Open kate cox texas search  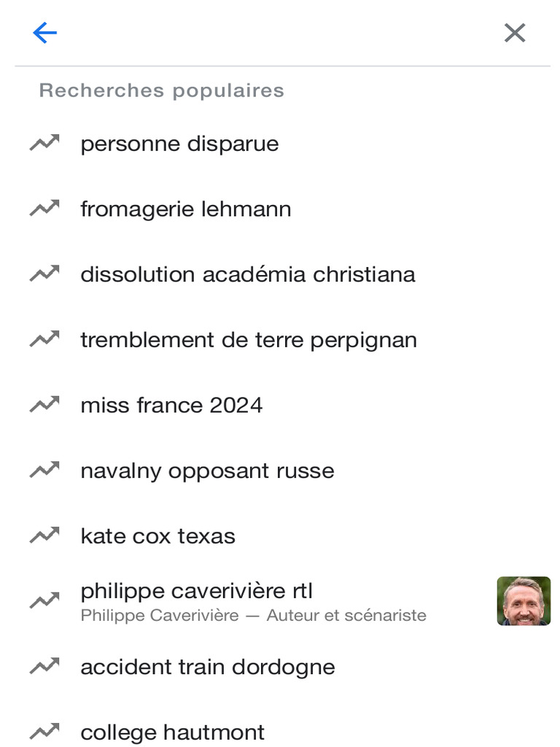(x=280, y=536)
